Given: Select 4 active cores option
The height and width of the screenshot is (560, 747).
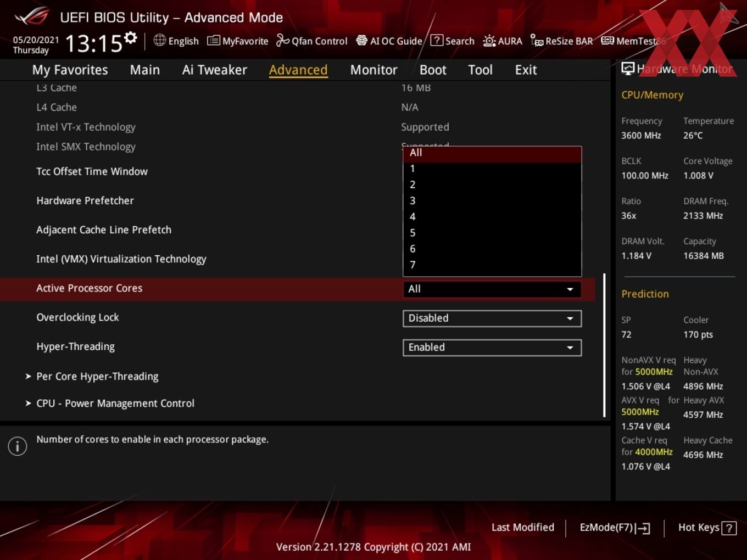Looking at the screenshot, I should pyautogui.click(x=492, y=216).
